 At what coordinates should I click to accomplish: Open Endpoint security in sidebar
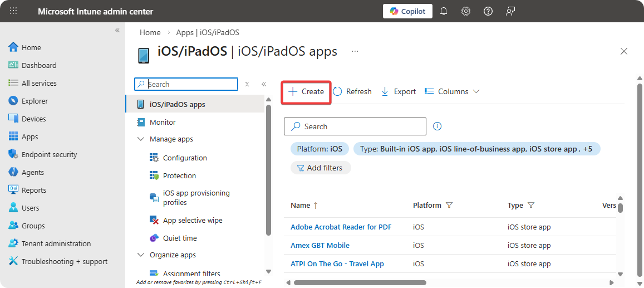coord(49,154)
